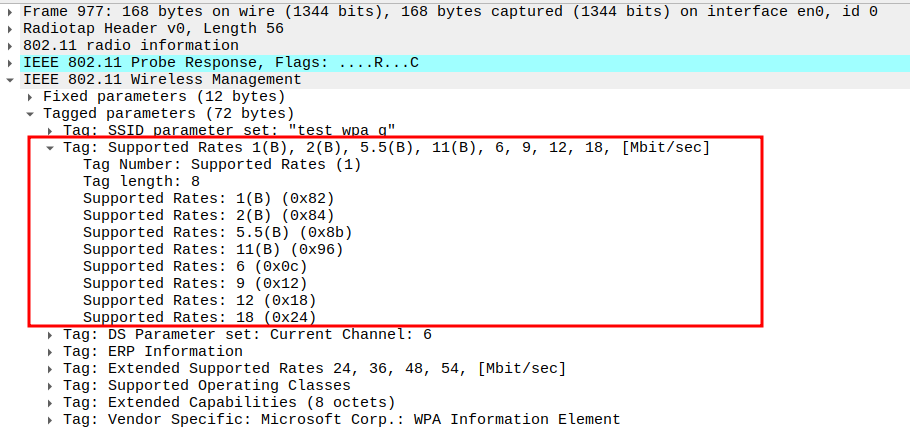The image size is (910, 448).
Task: Expand the IEEE 802.11 Probe Response row
Action: (x=9, y=62)
